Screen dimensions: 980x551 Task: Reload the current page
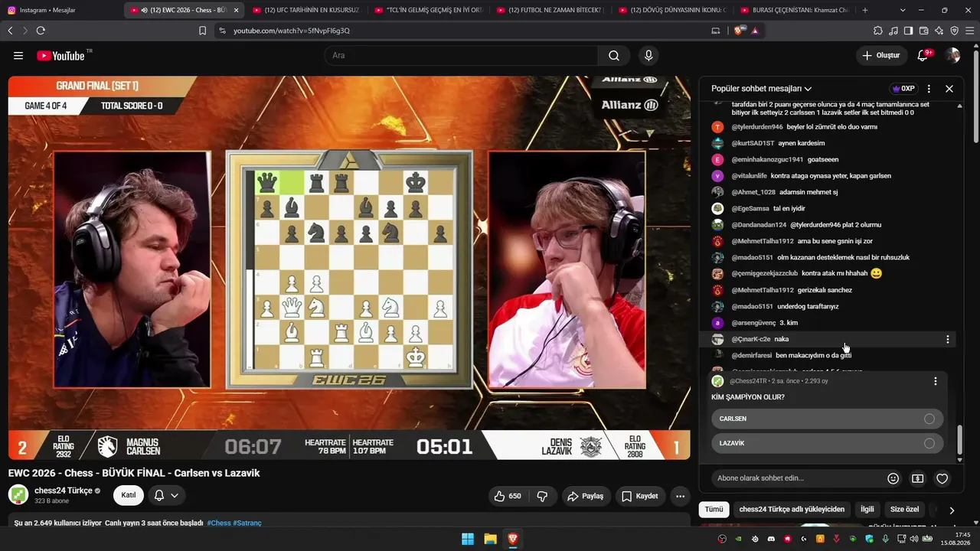[41, 31]
